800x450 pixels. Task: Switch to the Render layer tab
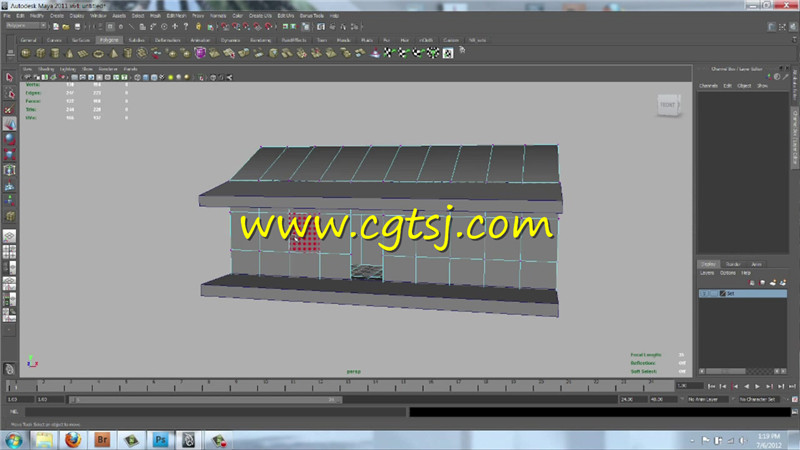733,264
